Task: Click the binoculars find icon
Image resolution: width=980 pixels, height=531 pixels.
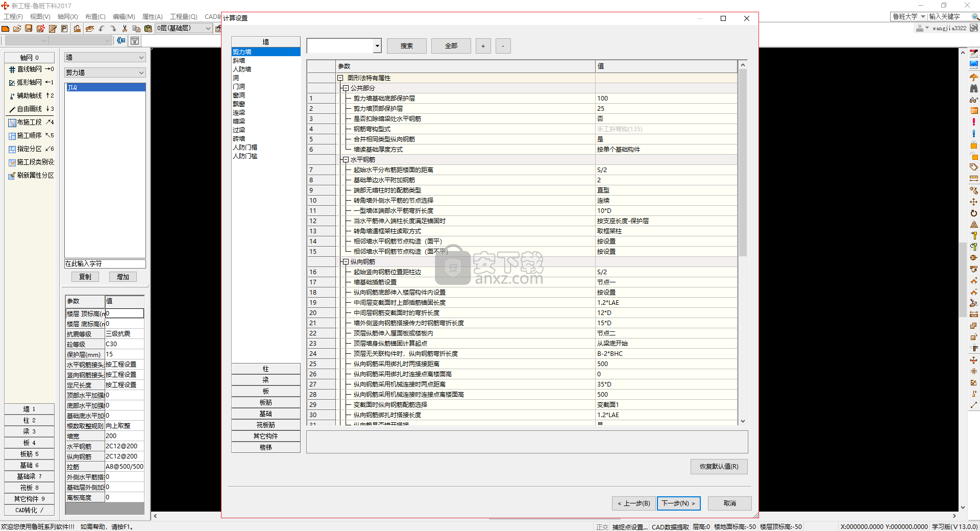Action: click(974, 88)
